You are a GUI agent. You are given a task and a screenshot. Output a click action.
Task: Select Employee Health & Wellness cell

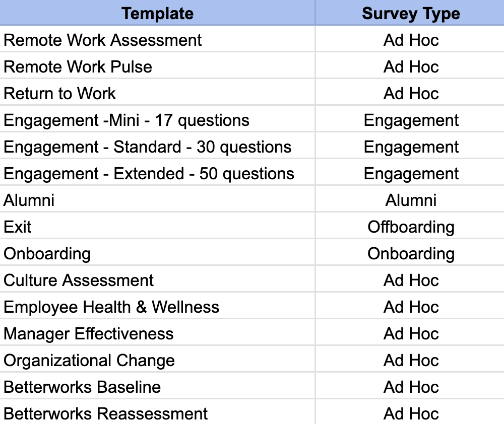point(157,306)
